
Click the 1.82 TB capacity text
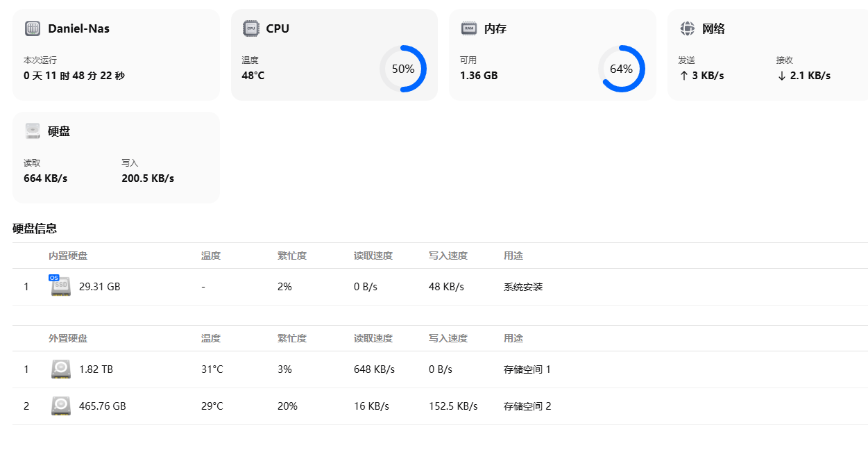coord(96,369)
